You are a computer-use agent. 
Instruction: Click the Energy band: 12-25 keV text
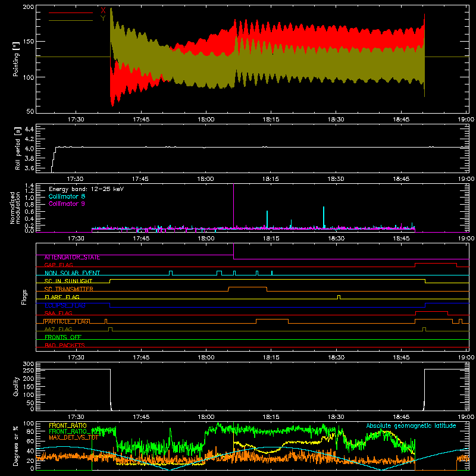[86, 189]
